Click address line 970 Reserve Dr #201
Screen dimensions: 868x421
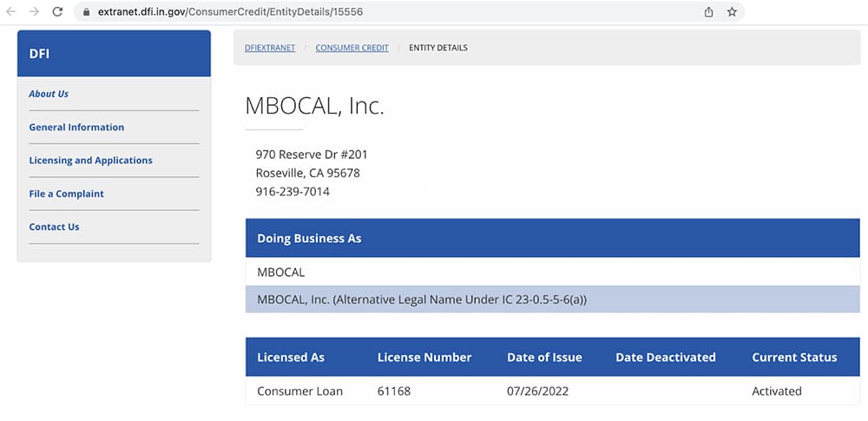[x=312, y=154]
